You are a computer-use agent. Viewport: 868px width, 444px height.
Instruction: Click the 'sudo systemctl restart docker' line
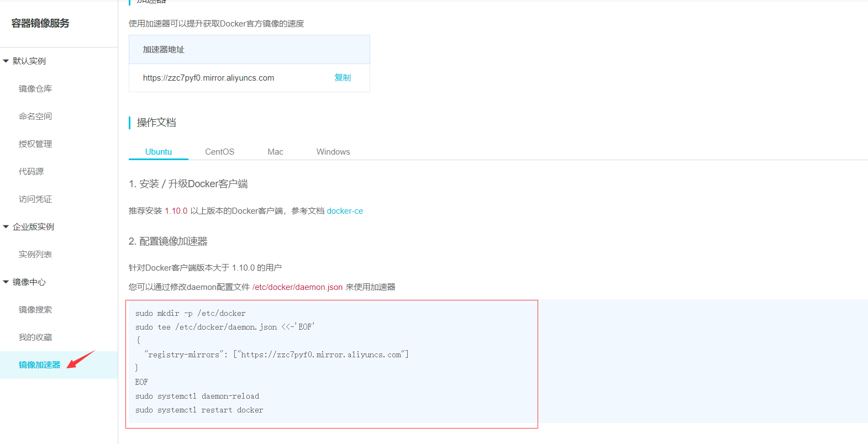point(199,410)
